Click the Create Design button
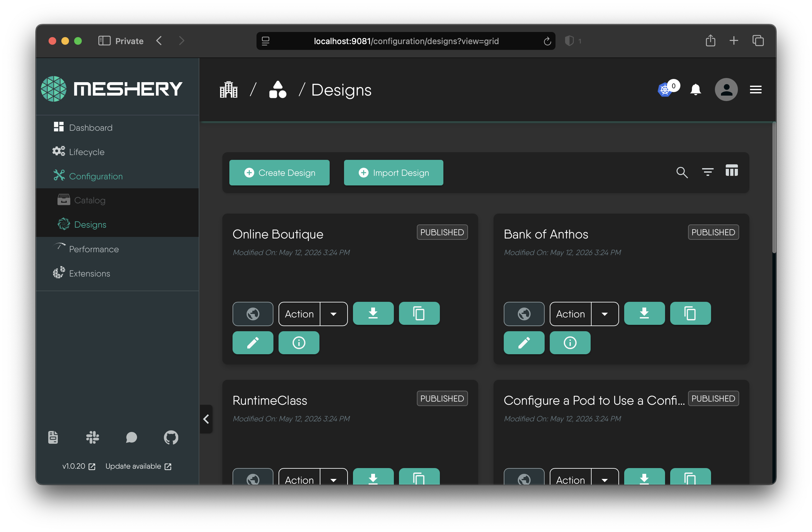Viewport: 812px width, 532px height. click(x=279, y=172)
